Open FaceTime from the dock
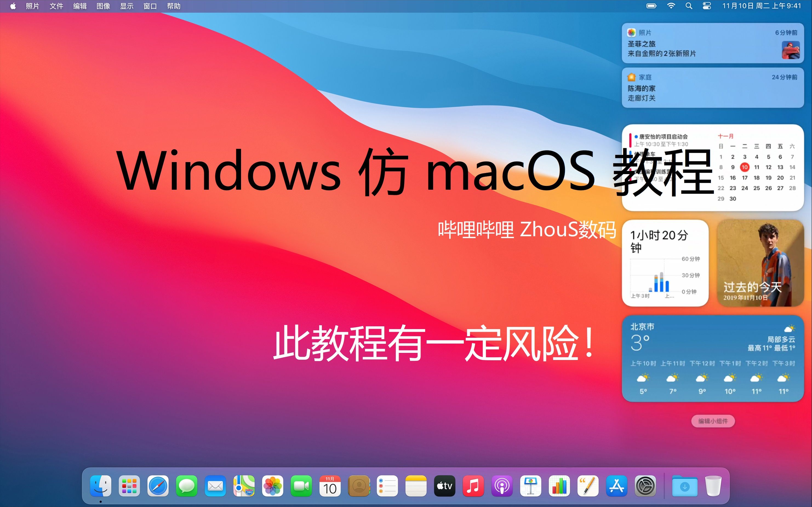This screenshot has height=507, width=812. point(301,486)
